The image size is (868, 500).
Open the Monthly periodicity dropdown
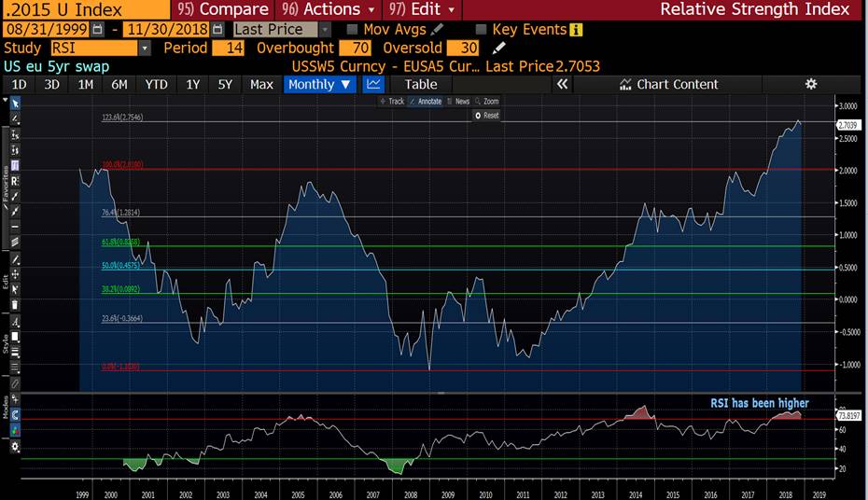(320, 84)
